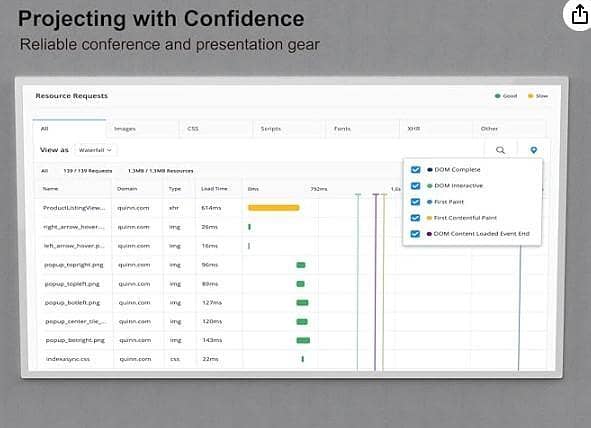The height and width of the screenshot is (428, 591).
Task: Click the share icon in top corner
Action: pyautogui.click(x=580, y=15)
